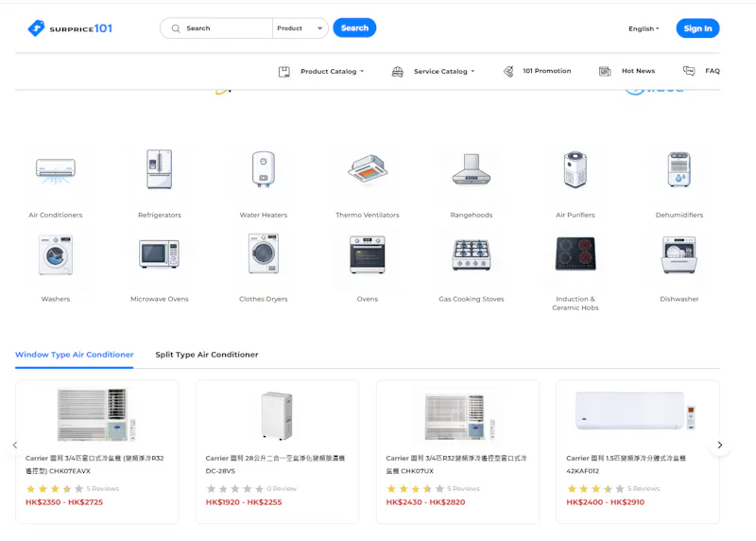Click the blue Search button
Viewport: 756px width, 541px height.
pos(354,28)
